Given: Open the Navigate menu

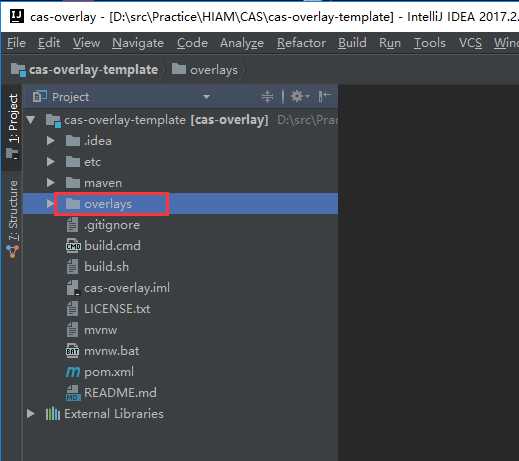Looking at the screenshot, I should [138, 43].
